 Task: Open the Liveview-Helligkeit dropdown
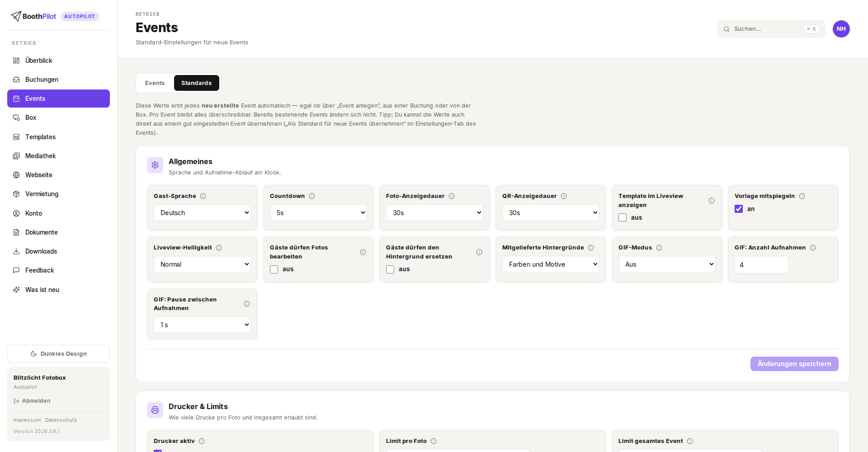tap(202, 264)
